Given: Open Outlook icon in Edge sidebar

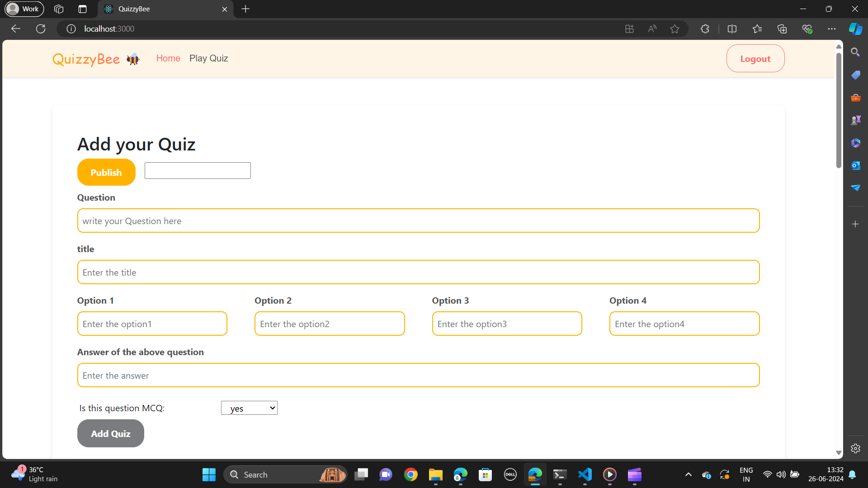Looking at the screenshot, I should click(855, 165).
